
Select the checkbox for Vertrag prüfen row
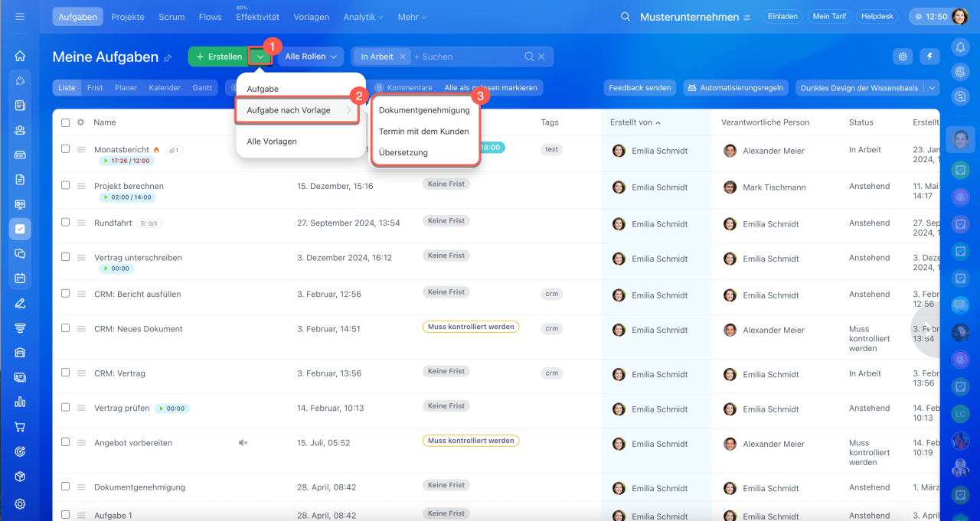65,408
